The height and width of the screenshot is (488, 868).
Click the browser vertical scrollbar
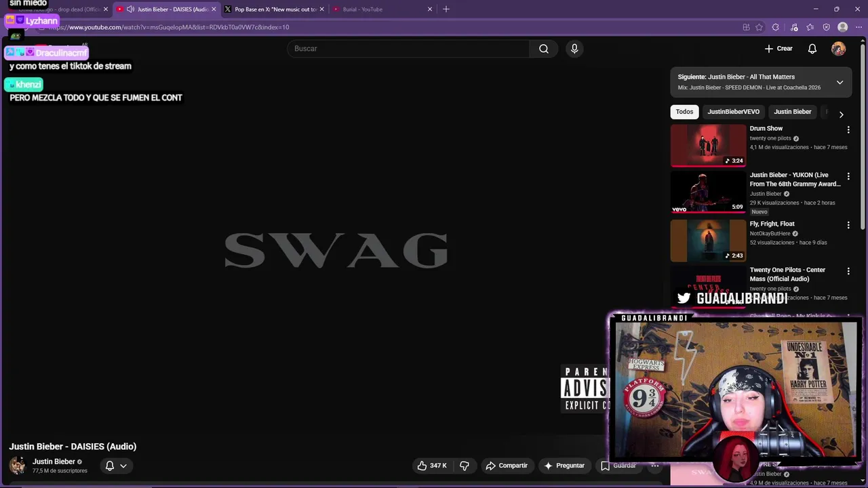pos(863,136)
